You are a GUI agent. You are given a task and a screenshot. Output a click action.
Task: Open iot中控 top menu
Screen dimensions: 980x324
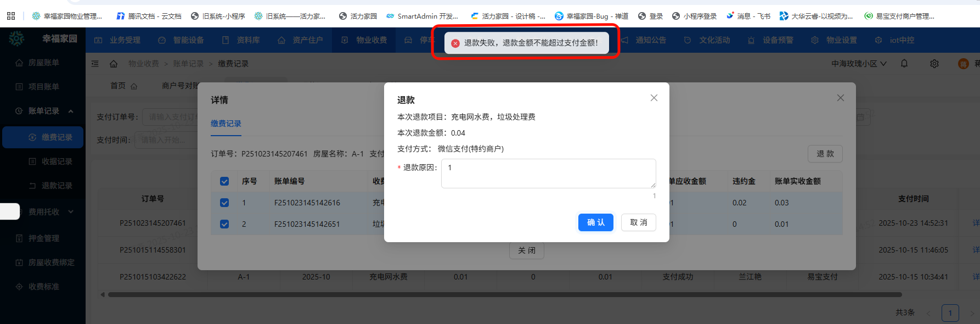click(x=894, y=40)
